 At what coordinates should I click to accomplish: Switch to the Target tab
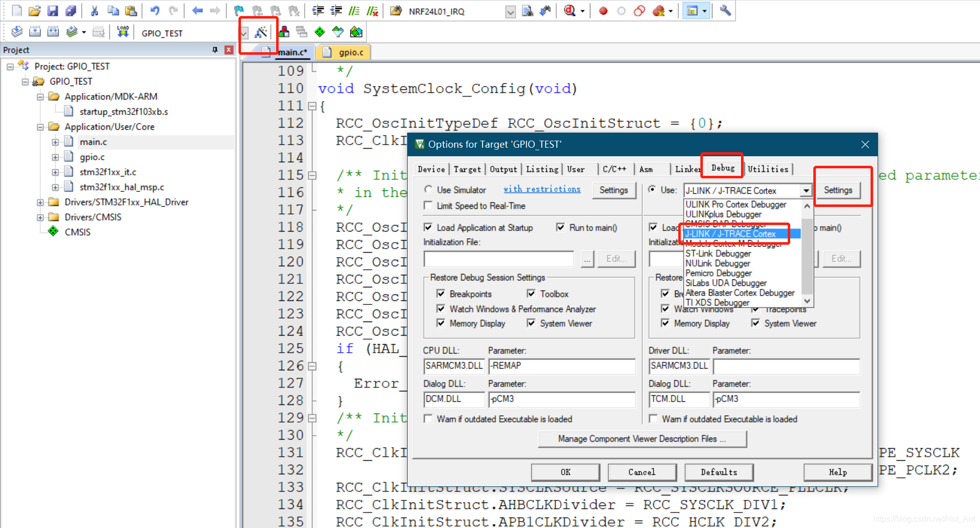(x=467, y=169)
